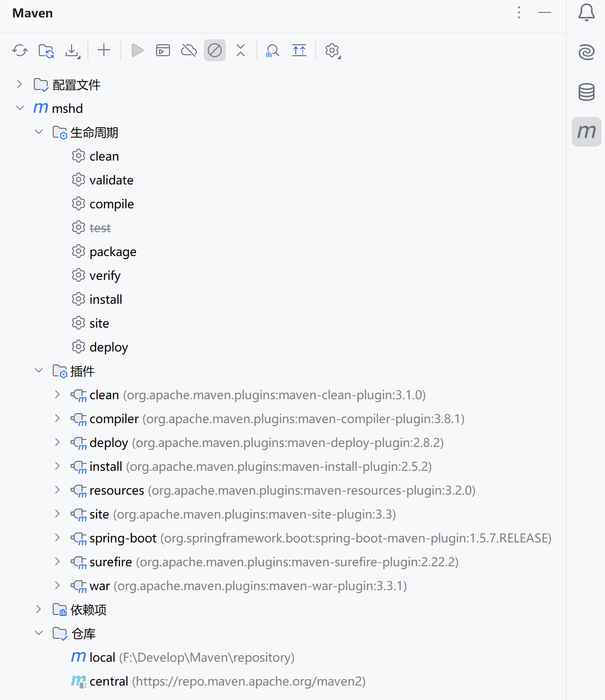The height and width of the screenshot is (700, 605).
Task: Expand the compiler plugin node
Action: [x=57, y=418]
